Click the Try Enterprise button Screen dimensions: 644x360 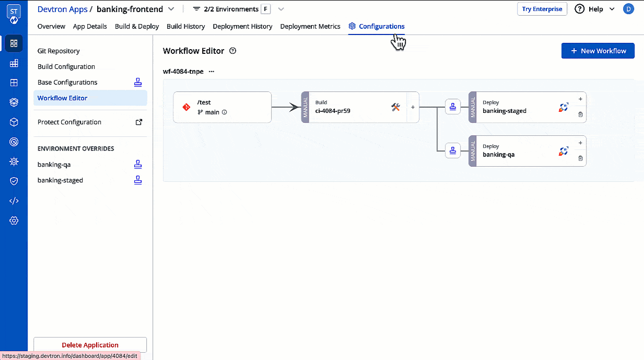tap(542, 9)
